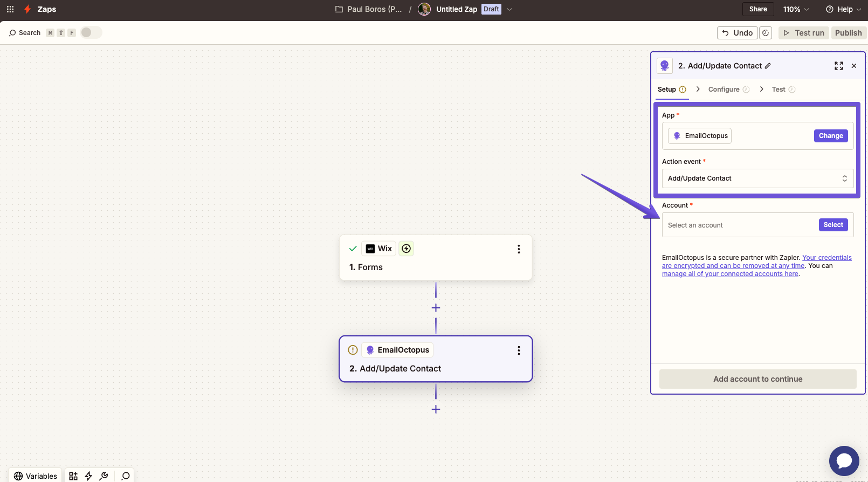The height and width of the screenshot is (482, 868).
Task: Open manage all connected accounts link
Action: pos(730,274)
